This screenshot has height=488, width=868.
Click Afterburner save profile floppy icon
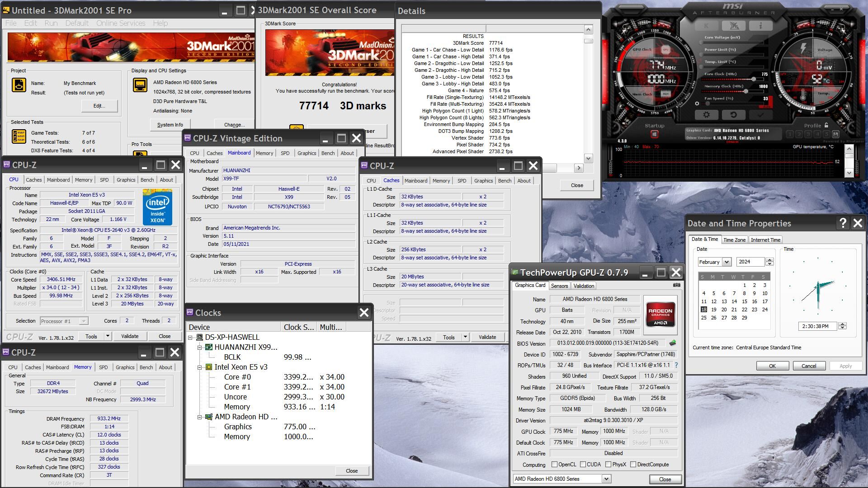tap(835, 134)
